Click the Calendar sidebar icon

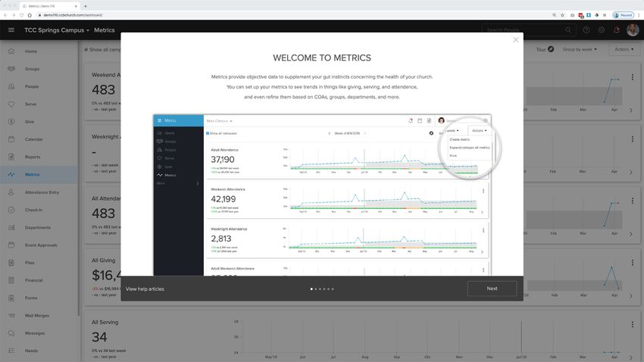[11, 139]
